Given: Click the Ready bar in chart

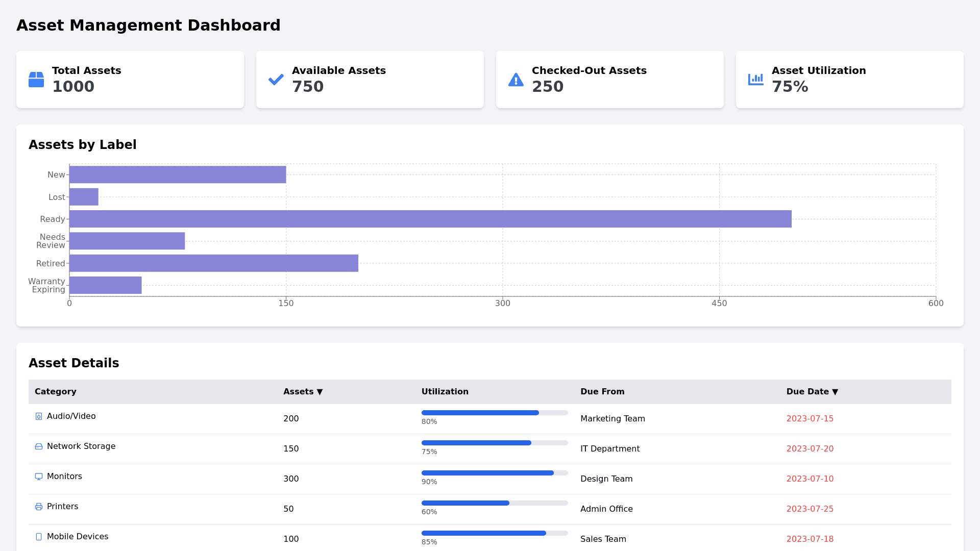Looking at the screenshot, I should [430, 219].
